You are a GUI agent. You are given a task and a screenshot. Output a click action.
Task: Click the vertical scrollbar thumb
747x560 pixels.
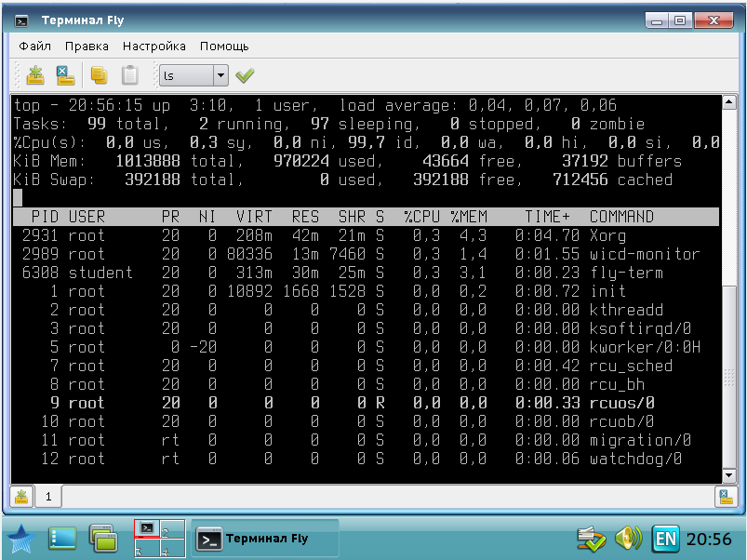(x=729, y=377)
